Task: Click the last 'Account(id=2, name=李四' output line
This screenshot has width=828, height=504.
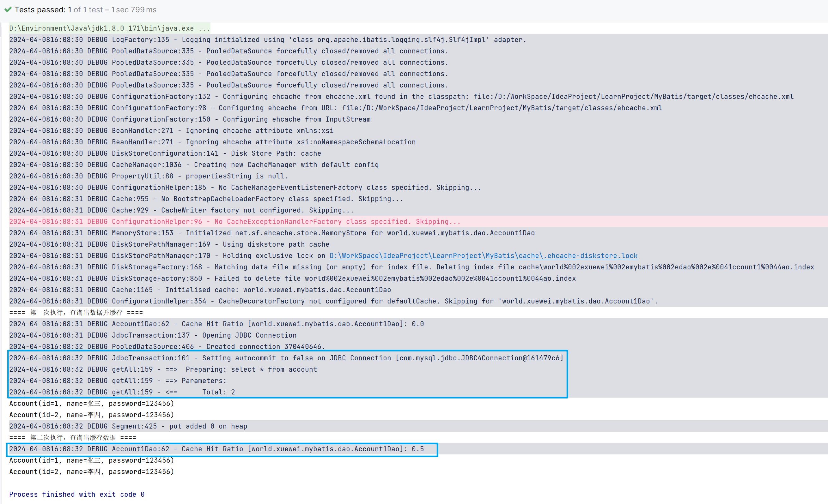Action: tap(91, 471)
